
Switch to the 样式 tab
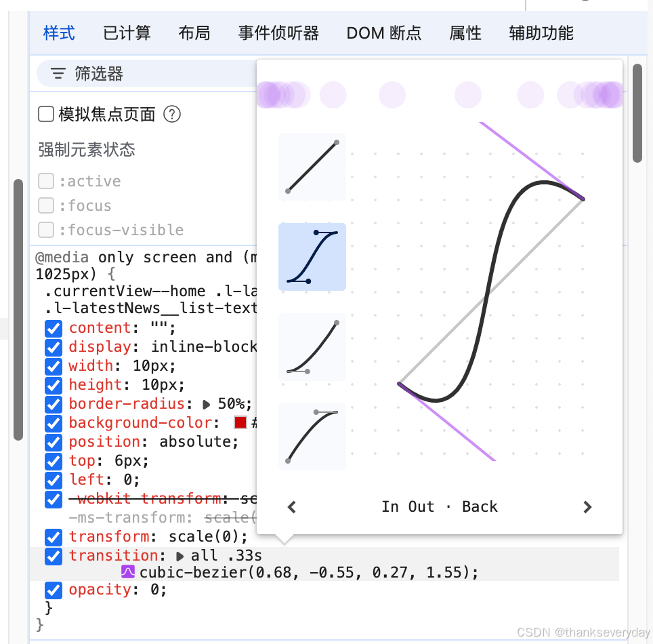click(x=59, y=33)
